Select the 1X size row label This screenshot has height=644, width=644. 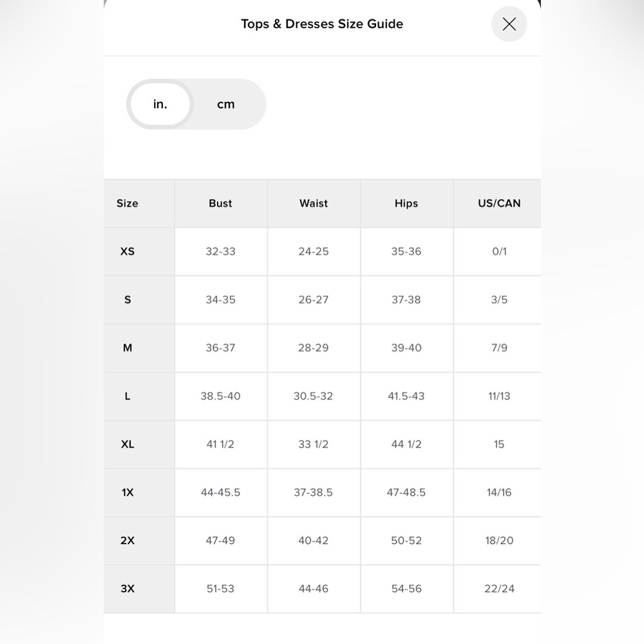click(128, 493)
